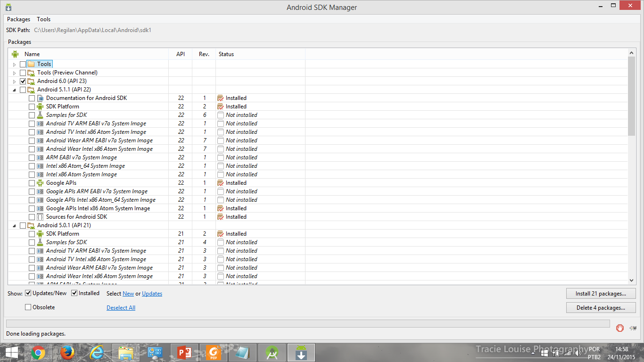Click the installed status icon for API 22 Google APIs
Image resolution: width=644 pixels, height=362 pixels.
pos(220,183)
